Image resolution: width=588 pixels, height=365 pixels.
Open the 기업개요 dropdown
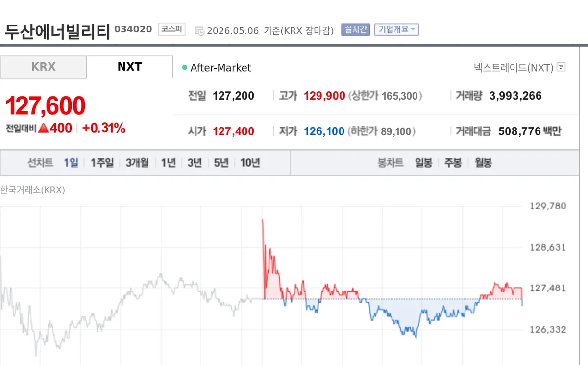coord(396,29)
